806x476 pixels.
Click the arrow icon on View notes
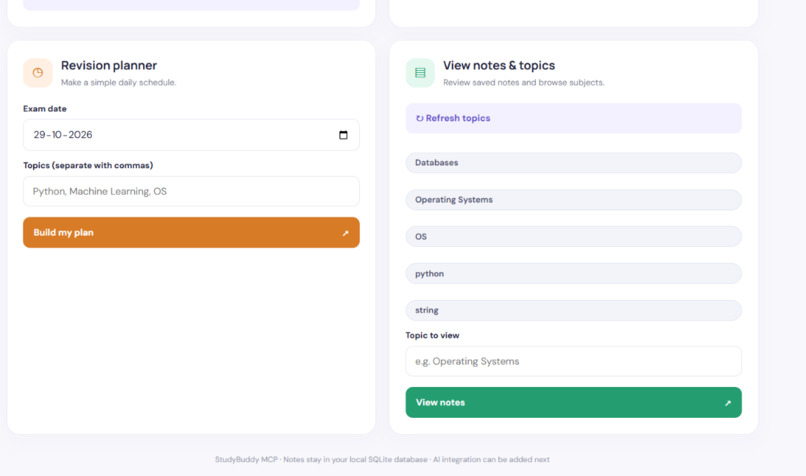[727, 403]
